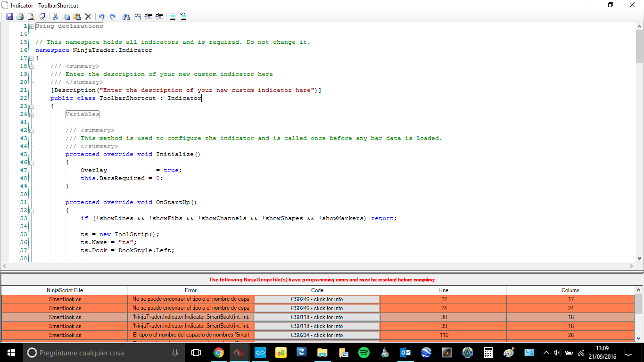Open Spotify from the taskbar
Screen dimensions: 644x362
tap(363, 352)
